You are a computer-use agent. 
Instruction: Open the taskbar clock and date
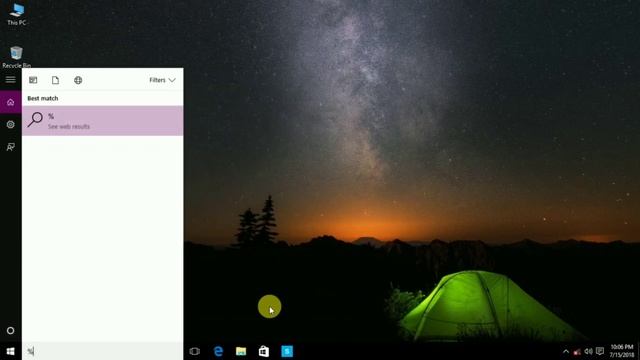622,351
